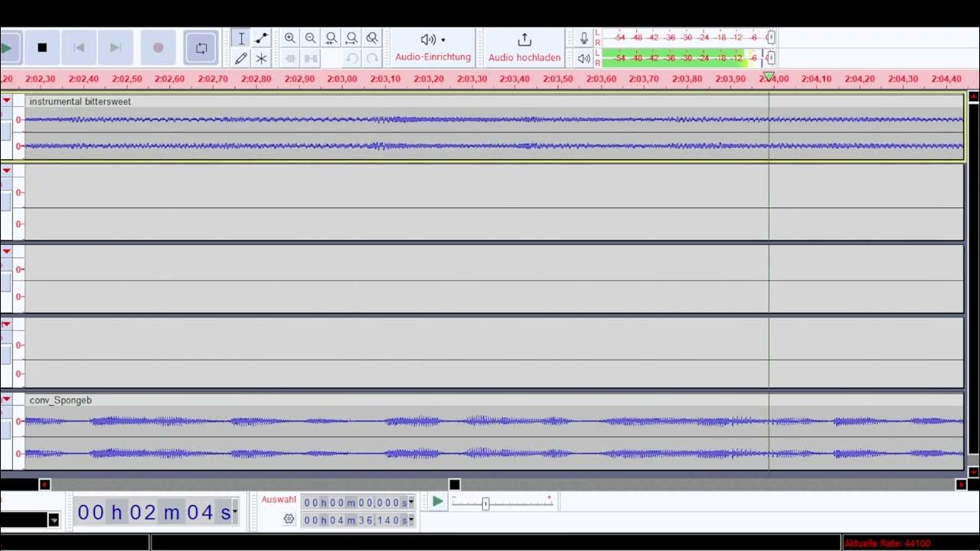
Task: Open the third track's dropdown triangle
Action: click(6, 250)
